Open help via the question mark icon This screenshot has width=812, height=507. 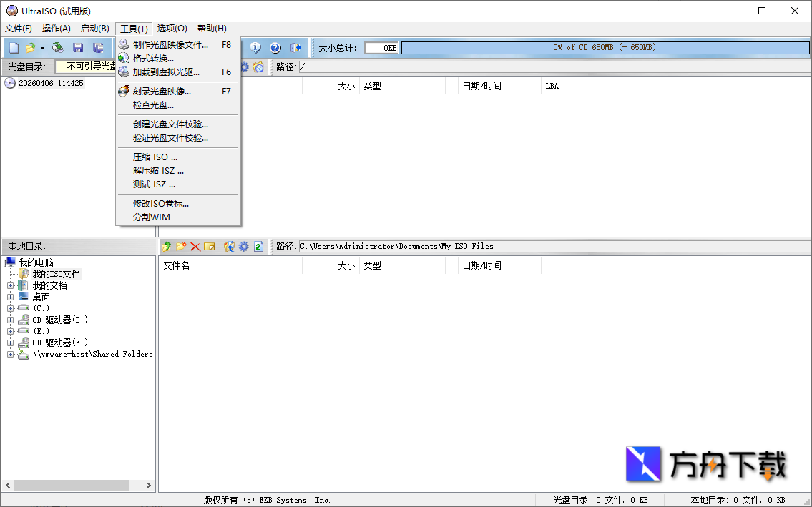point(275,47)
